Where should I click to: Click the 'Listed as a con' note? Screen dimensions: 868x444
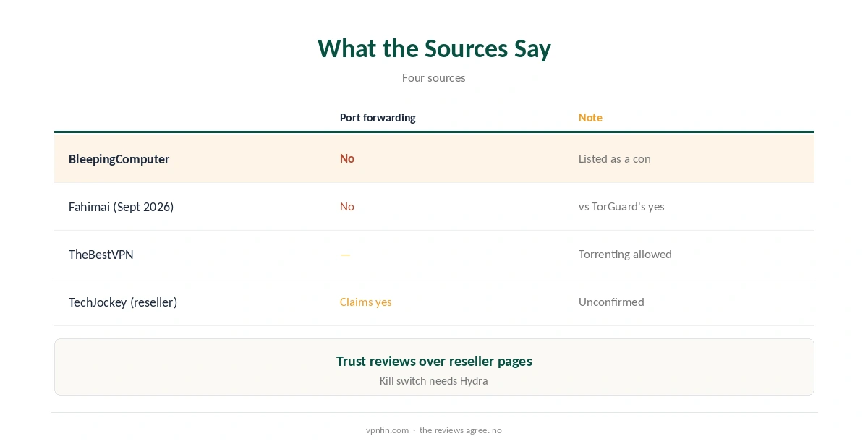point(615,158)
